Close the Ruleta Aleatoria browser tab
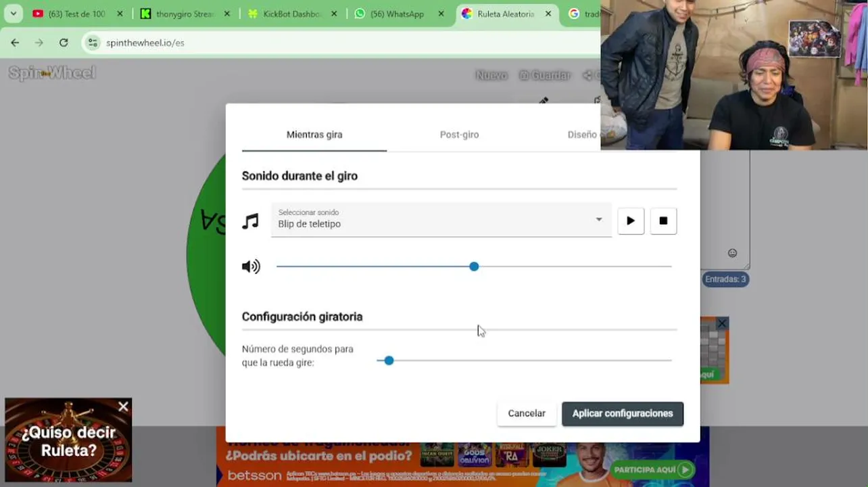This screenshot has height=487, width=868. pyautogui.click(x=548, y=14)
